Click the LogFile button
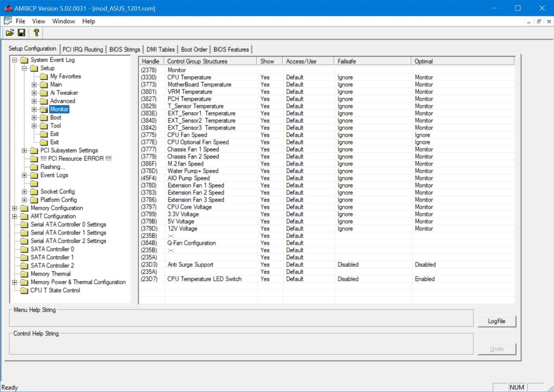The image size is (554, 392). (x=496, y=321)
